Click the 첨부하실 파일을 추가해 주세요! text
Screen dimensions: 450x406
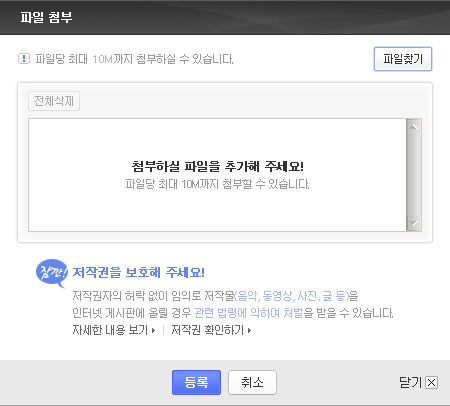pyautogui.click(x=218, y=166)
